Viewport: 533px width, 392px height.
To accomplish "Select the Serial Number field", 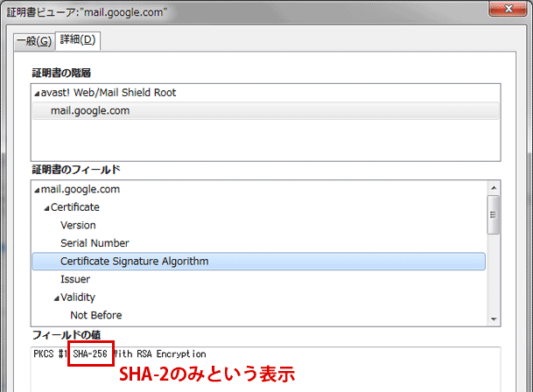I will click(95, 243).
